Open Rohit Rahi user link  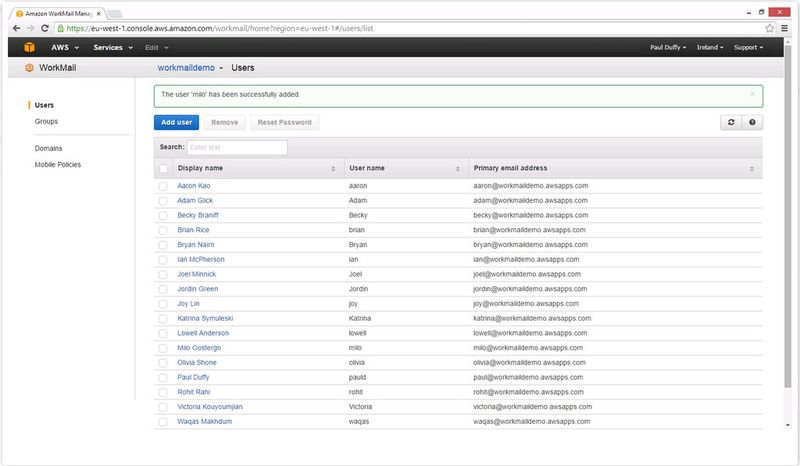point(194,393)
